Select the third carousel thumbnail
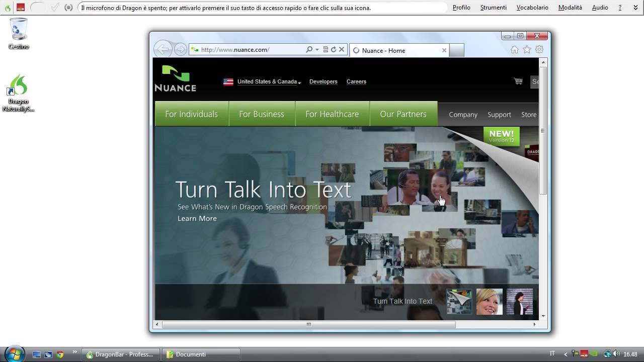Viewport: 644px width, 362px height. click(x=520, y=302)
